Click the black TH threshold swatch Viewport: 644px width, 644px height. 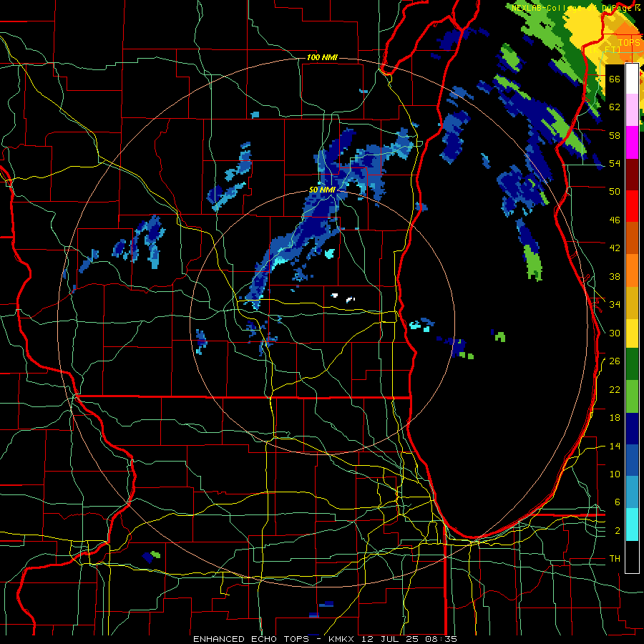[632, 557]
